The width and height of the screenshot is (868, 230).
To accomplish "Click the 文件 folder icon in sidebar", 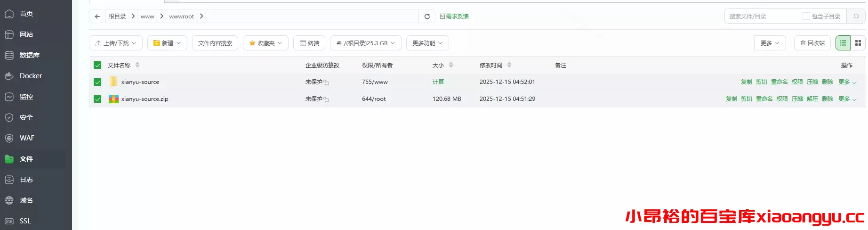I will [9, 159].
